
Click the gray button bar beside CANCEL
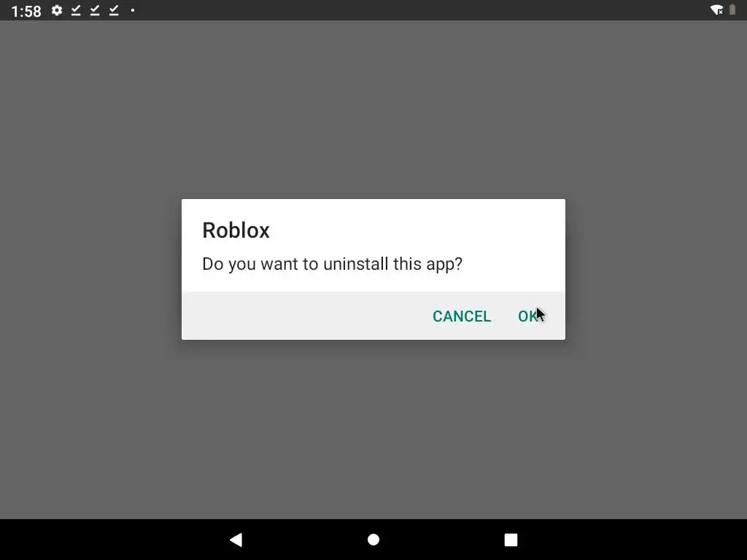point(305,316)
